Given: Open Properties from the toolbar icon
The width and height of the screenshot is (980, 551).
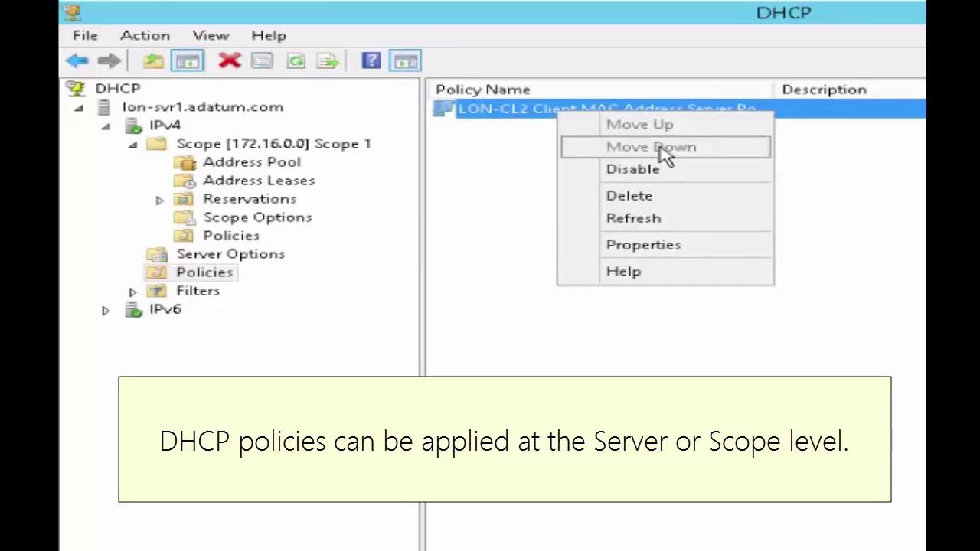Looking at the screenshot, I should (262, 61).
